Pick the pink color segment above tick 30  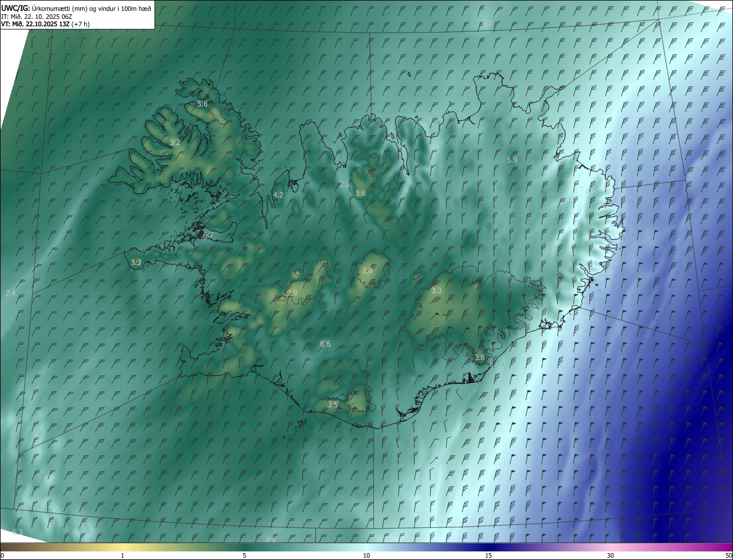click(610, 547)
